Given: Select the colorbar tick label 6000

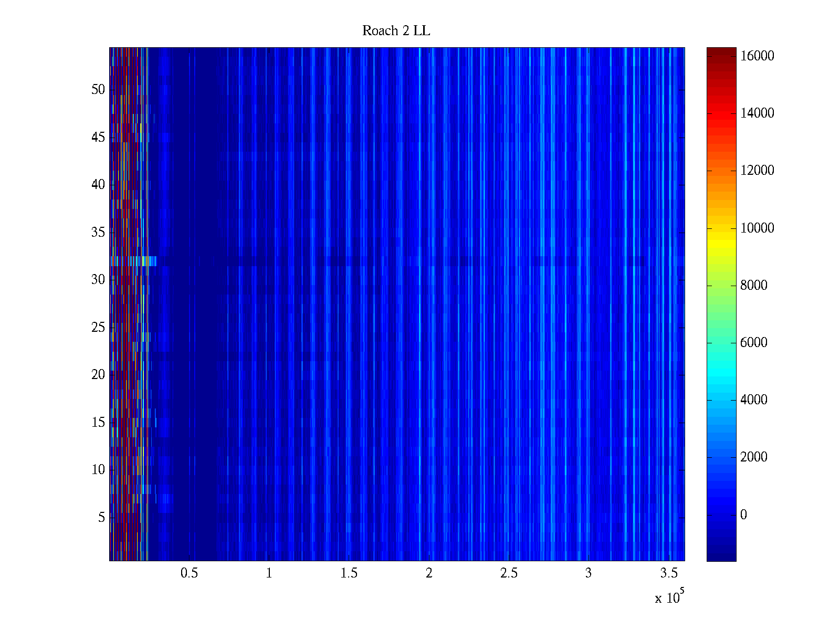Looking at the screenshot, I should pyautogui.click(x=757, y=343).
